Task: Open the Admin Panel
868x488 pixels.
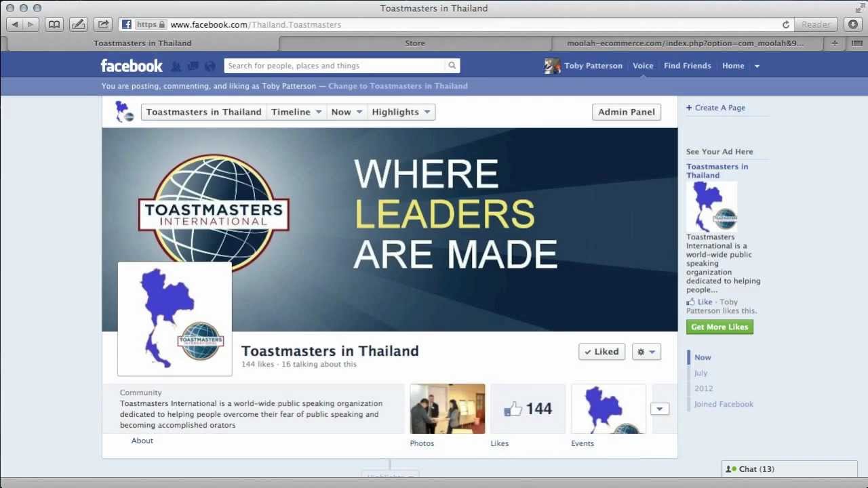Action: pos(627,112)
